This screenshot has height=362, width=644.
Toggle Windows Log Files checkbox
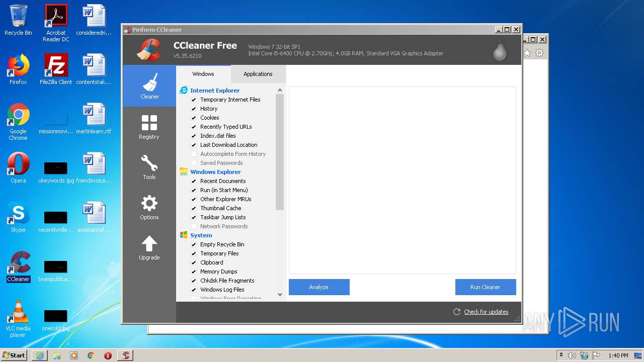point(194,290)
